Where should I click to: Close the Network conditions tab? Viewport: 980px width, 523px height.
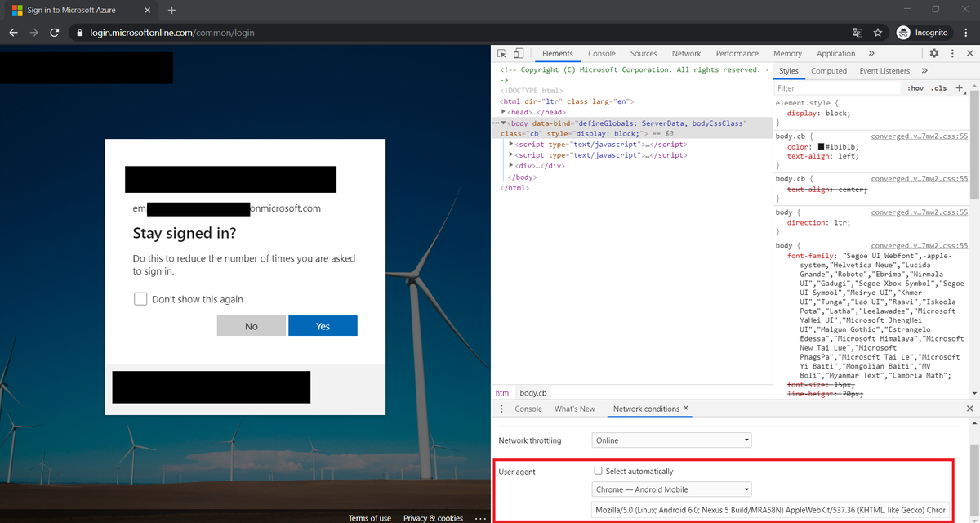(686, 408)
